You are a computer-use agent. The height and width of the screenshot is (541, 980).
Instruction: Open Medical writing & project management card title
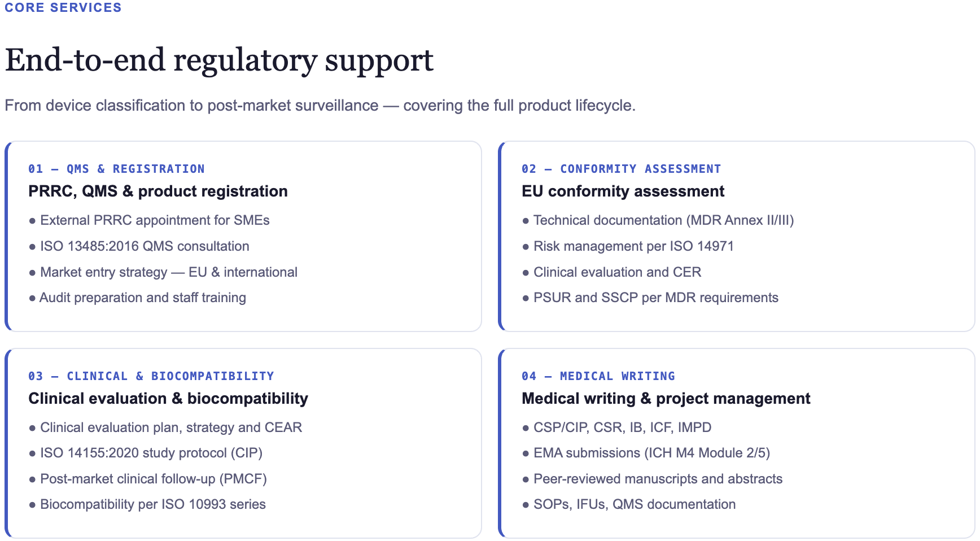tap(666, 399)
